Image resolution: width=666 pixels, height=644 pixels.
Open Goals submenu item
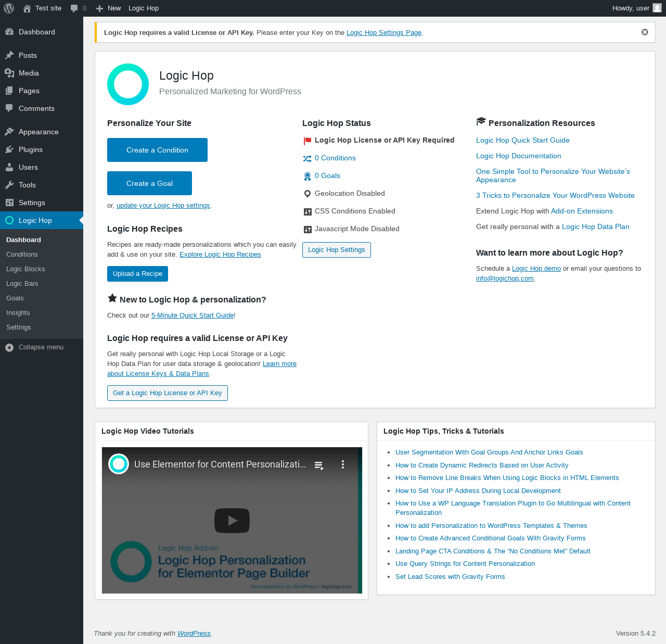pyautogui.click(x=15, y=298)
